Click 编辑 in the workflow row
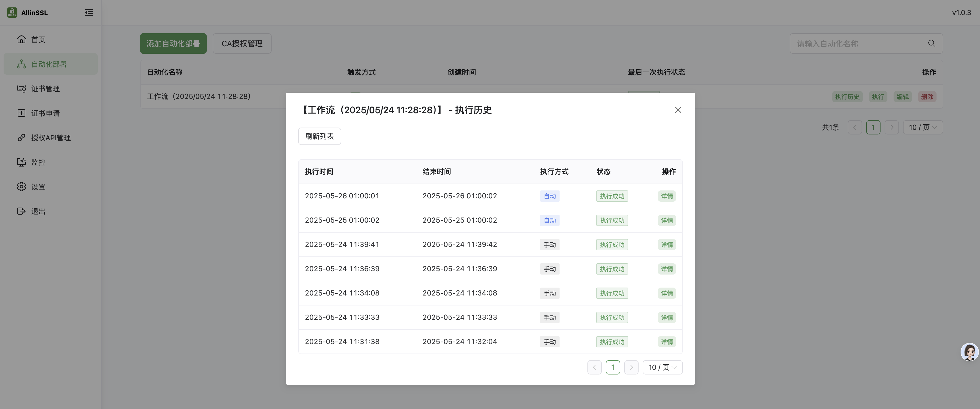The width and height of the screenshot is (980, 409). click(x=903, y=97)
